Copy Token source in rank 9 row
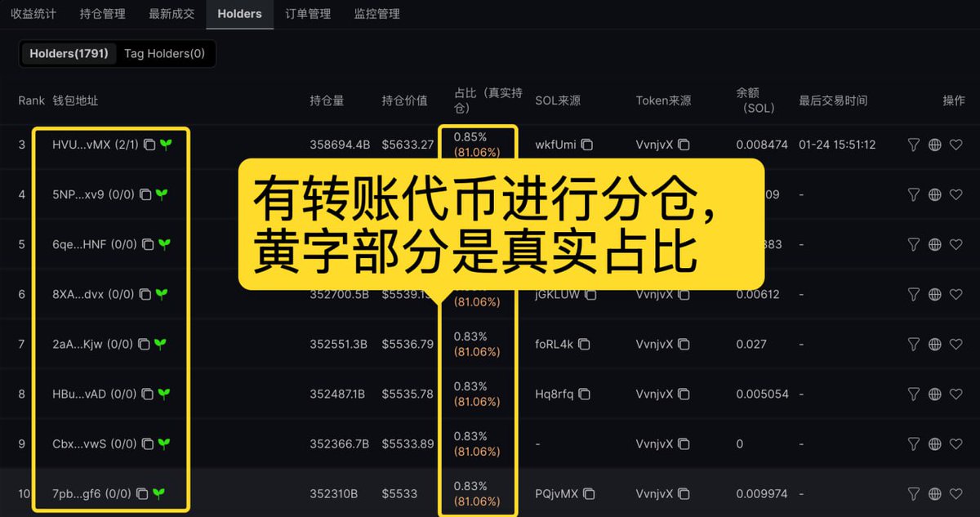The image size is (980, 517). tap(684, 443)
